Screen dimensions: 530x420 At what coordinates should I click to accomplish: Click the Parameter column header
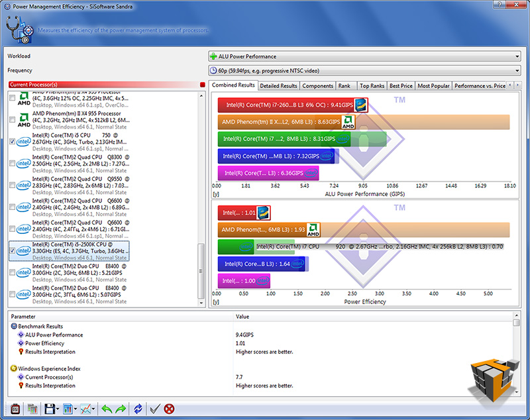121,317
